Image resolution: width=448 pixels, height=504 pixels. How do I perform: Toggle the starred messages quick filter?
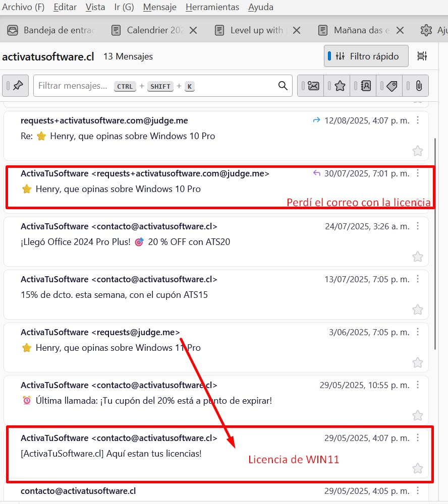[337, 86]
